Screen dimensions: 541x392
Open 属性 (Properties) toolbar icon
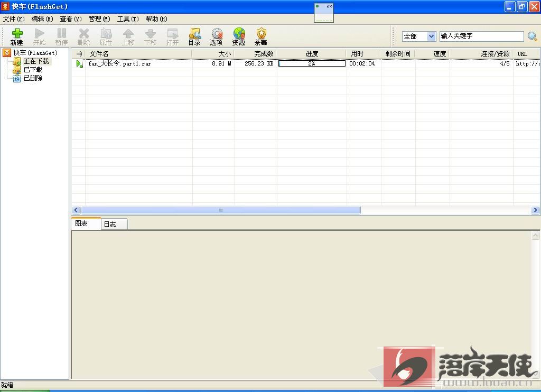pyautogui.click(x=106, y=33)
